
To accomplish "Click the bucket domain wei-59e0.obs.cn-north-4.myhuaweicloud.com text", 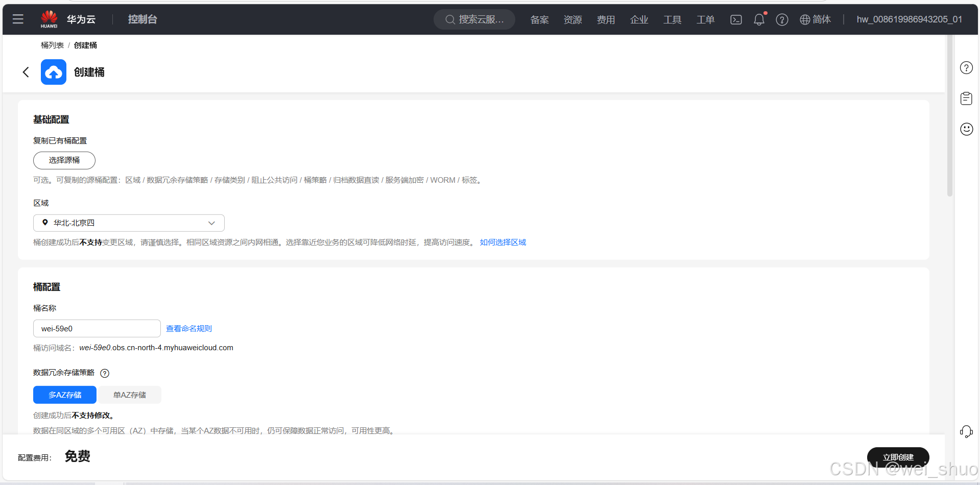I will 156,348.
